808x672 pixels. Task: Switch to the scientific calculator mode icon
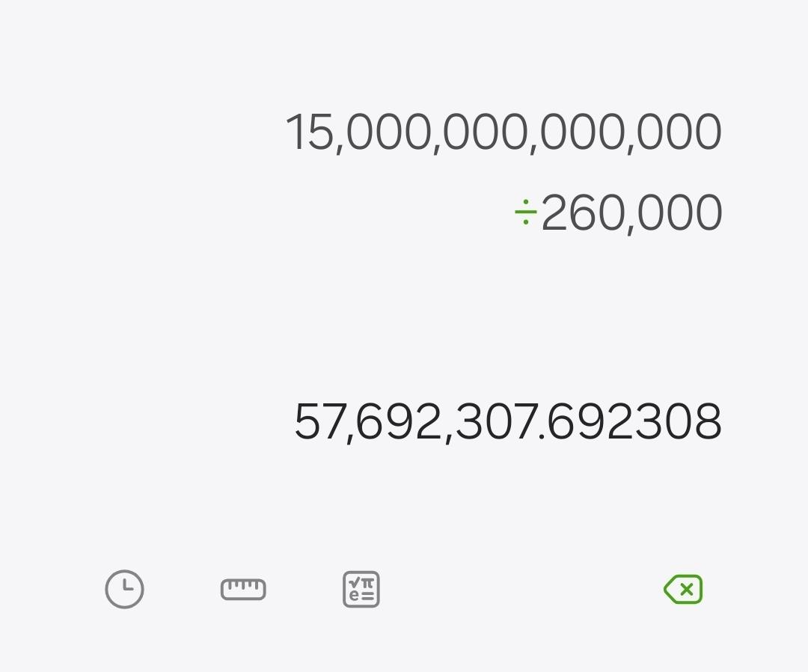click(x=361, y=590)
